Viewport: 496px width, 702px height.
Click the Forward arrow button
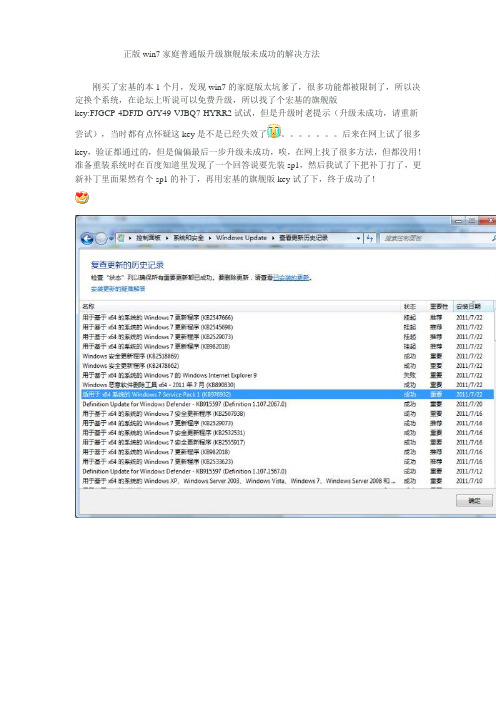point(102,239)
